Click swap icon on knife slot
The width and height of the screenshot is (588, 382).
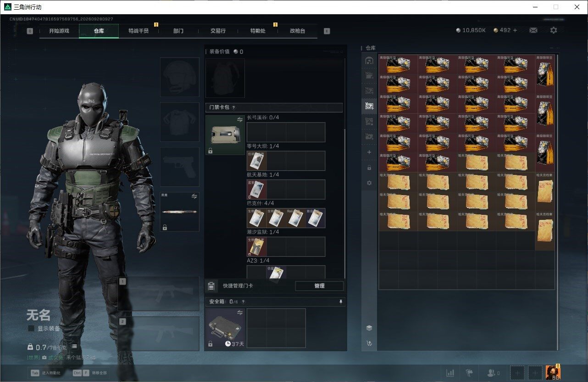pyautogui.click(x=194, y=196)
